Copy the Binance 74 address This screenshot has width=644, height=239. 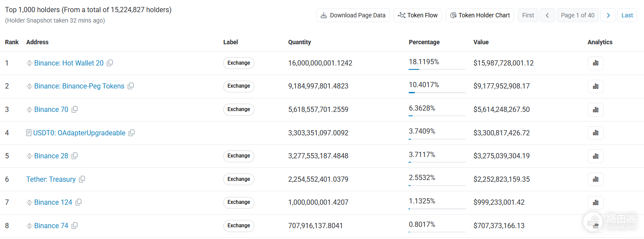coord(75,226)
